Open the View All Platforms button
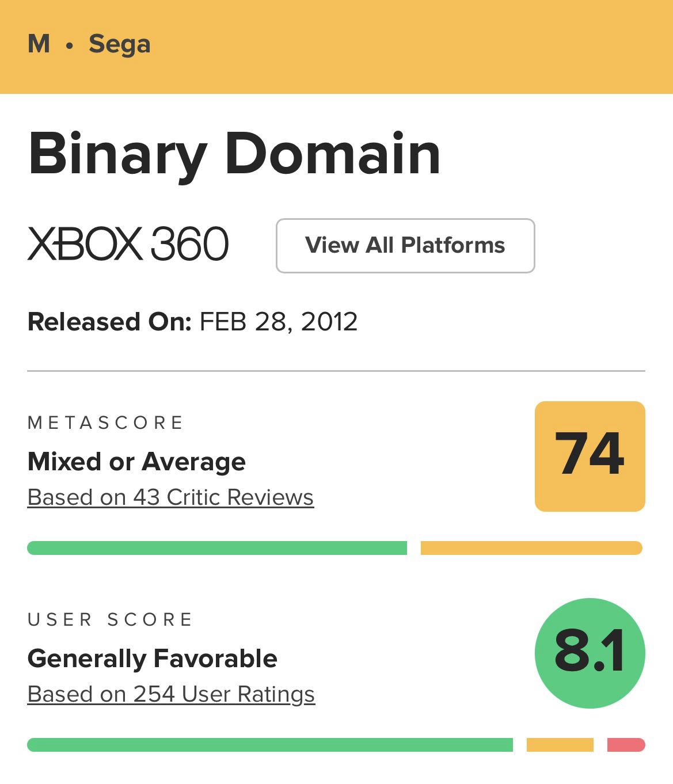Screen dimensions: 673x784 coord(405,245)
